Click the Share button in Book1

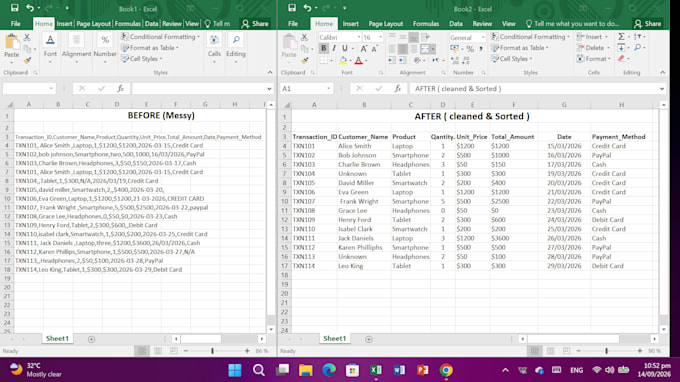255,24
